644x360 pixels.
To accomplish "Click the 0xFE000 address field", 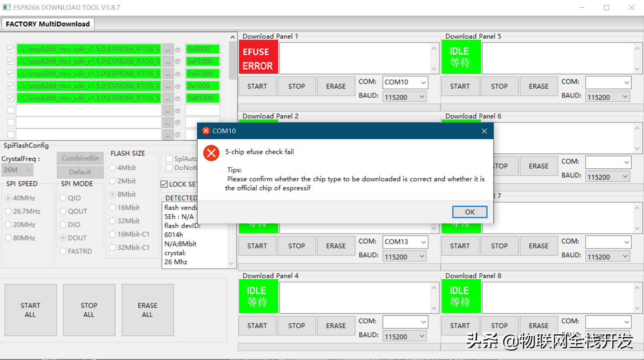I will click(203, 61).
